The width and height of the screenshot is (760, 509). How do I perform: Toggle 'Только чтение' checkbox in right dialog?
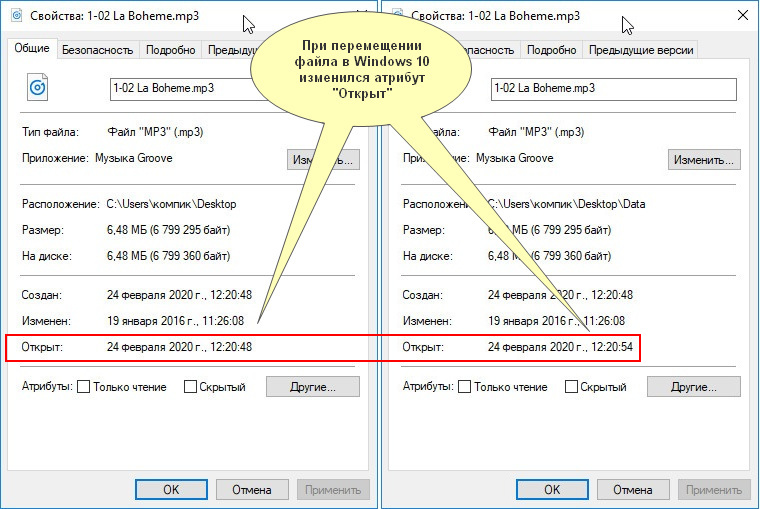click(465, 387)
